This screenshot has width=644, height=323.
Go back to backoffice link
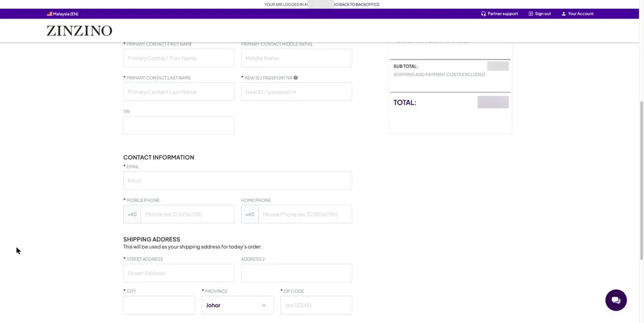click(x=356, y=4)
